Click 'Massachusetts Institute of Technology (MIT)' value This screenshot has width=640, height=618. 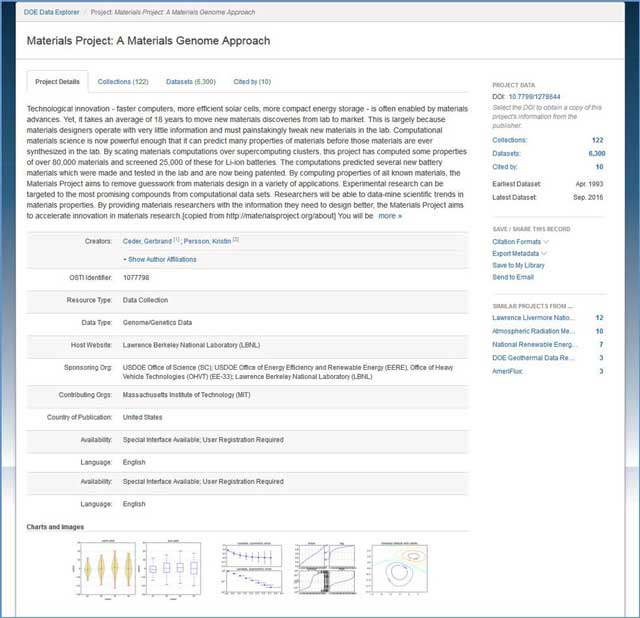tap(187, 395)
